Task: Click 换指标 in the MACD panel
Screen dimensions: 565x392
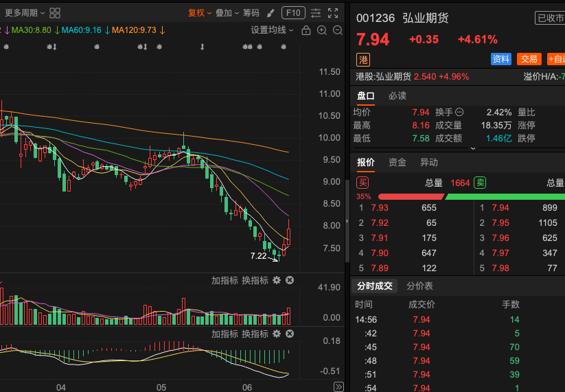Action: (255, 334)
